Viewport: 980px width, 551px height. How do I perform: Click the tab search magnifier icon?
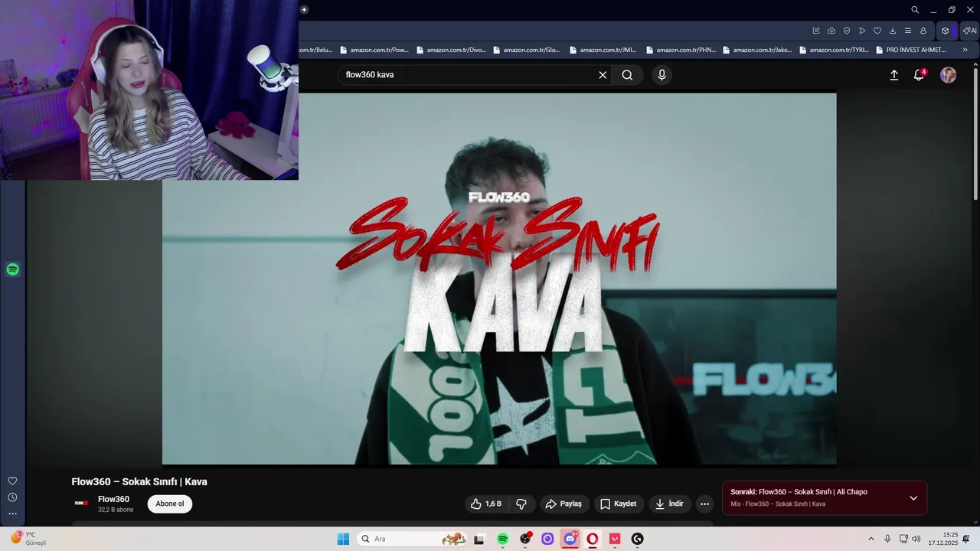tap(915, 10)
